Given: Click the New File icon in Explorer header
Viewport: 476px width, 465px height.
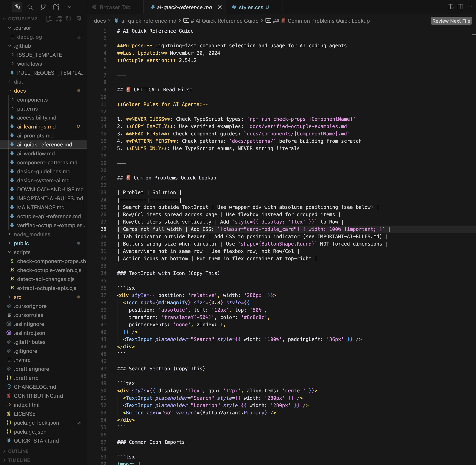Looking at the screenshot, I should tap(49, 19).
